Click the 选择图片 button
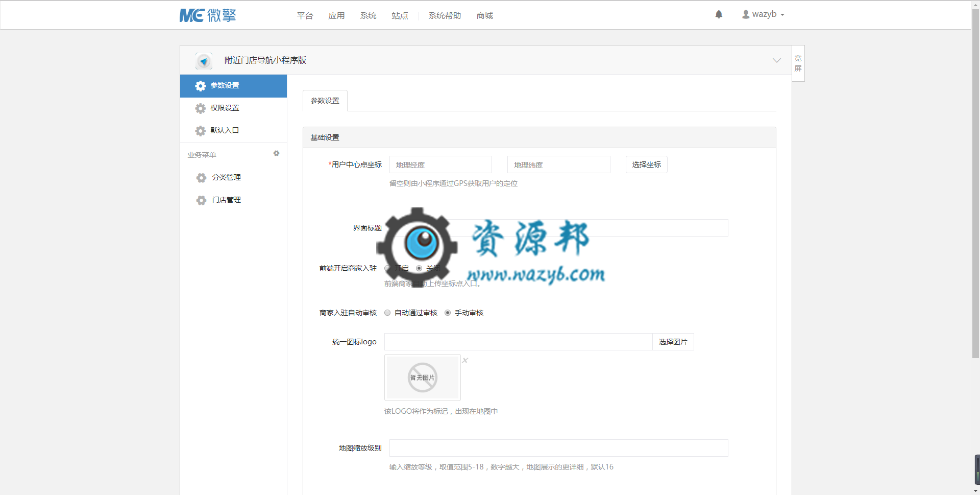Viewport: 980px width, 495px height. pos(673,342)
